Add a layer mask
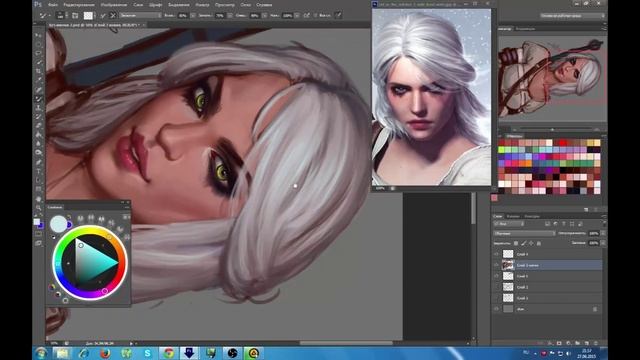 click(x=559, y=343)
